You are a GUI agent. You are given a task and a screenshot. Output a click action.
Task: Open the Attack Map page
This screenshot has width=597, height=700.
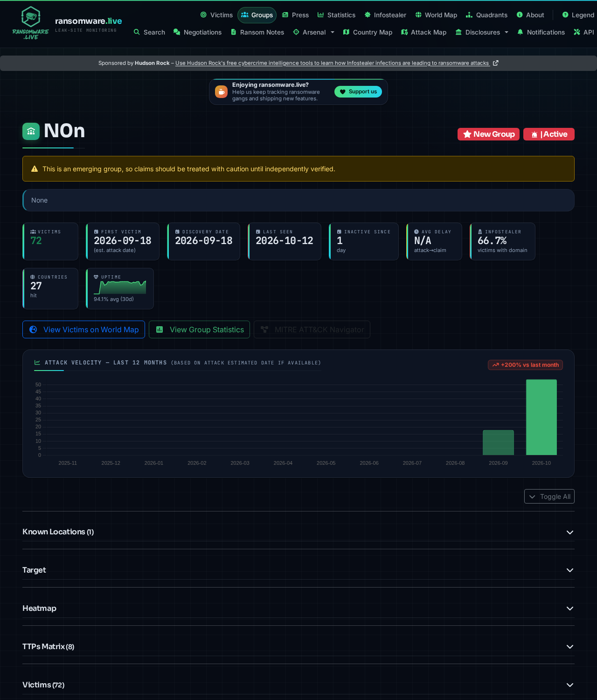click(423, 32)
